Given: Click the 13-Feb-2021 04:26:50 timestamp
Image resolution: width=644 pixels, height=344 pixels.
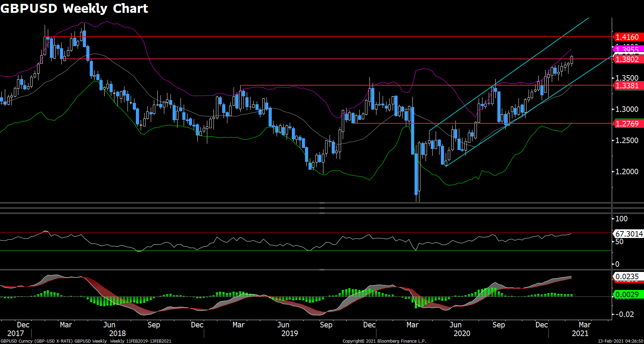Looking at the screenshot, I should [621, 341].
